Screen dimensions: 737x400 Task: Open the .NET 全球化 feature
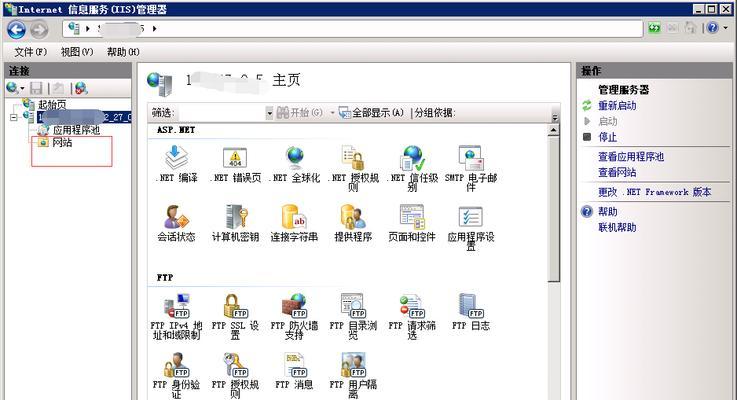(x=295, y=163)
